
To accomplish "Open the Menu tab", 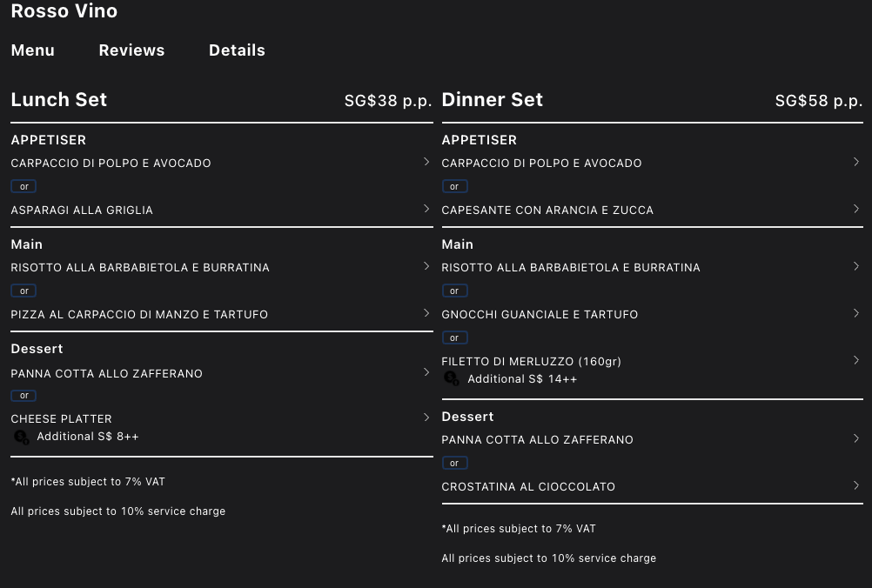I will click(33, 50).
